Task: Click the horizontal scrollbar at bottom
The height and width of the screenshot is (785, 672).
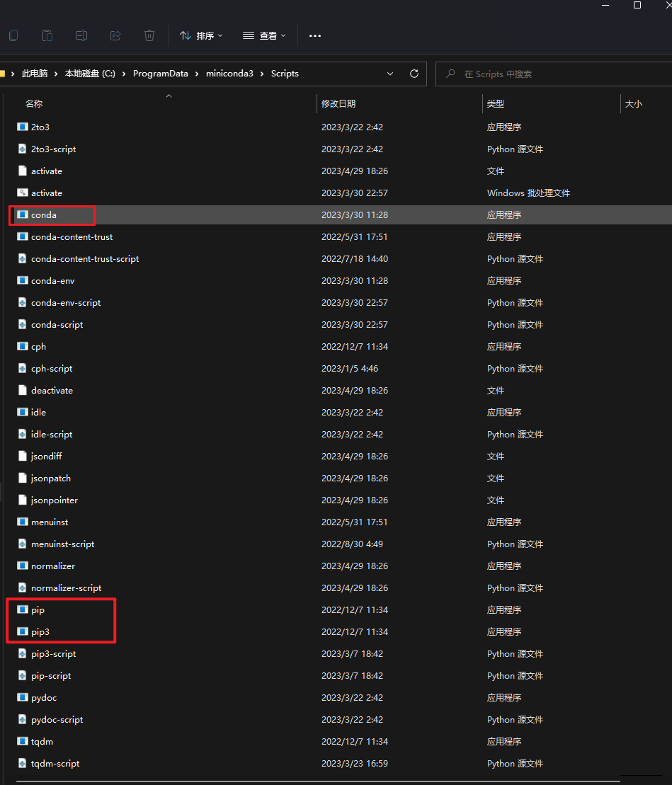Action: coord(319,782)
